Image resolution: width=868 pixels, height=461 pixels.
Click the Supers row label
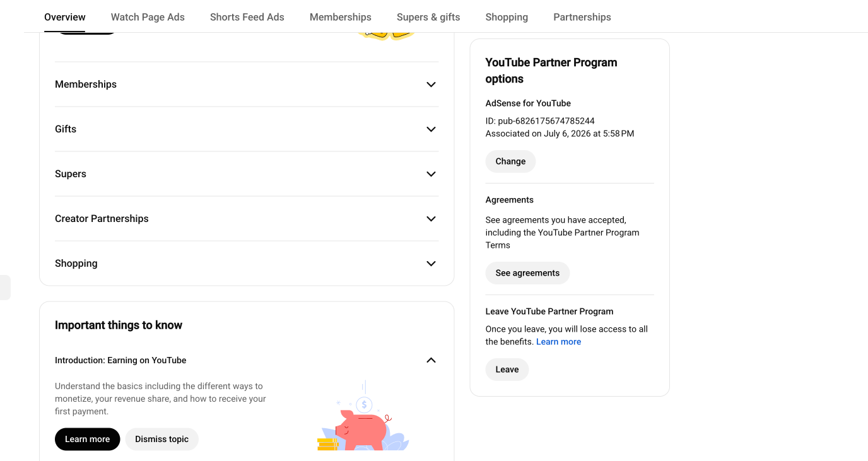[71, 174]
